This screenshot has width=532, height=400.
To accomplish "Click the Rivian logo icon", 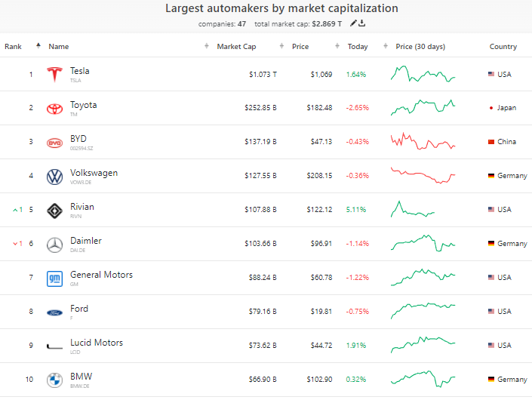I will coord(54,210).
